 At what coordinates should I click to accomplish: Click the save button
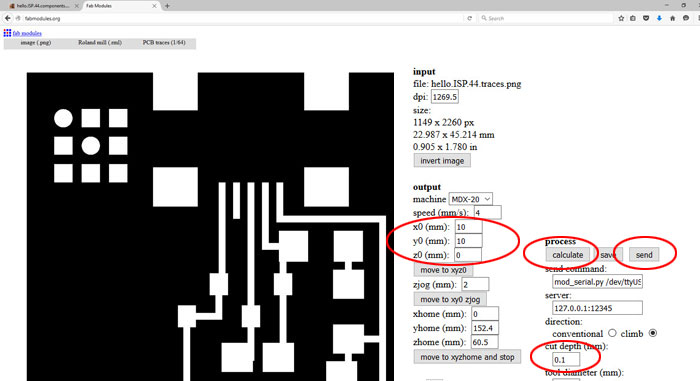pyautogui.click(x=608, y=255)
